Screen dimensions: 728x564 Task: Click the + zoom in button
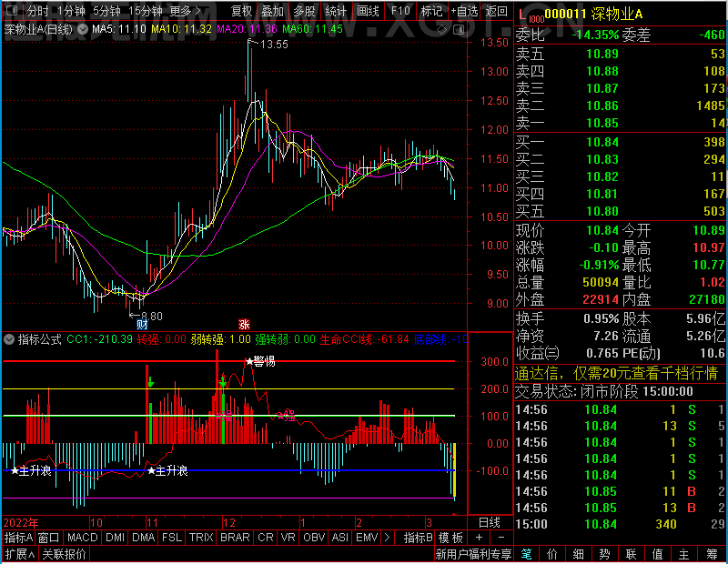[479, 538]
